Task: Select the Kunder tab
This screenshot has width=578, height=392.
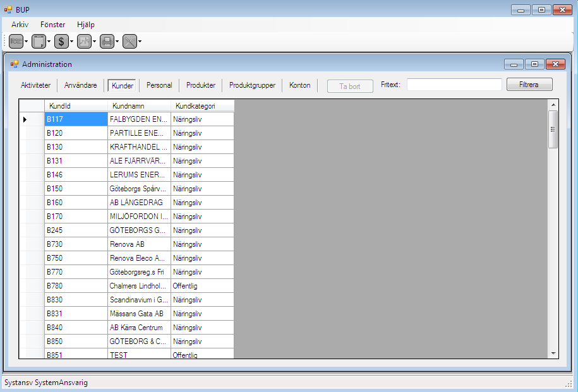Action: tap(122, 85)
